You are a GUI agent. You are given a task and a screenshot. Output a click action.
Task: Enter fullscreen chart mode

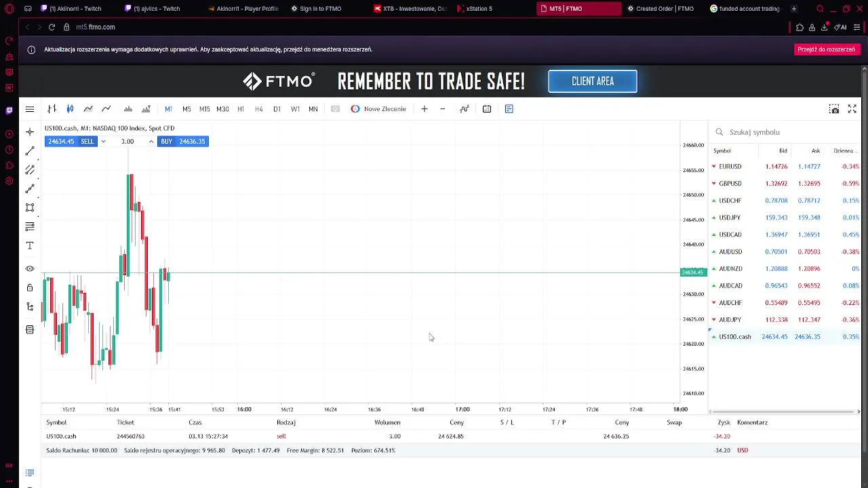point(852,109)
